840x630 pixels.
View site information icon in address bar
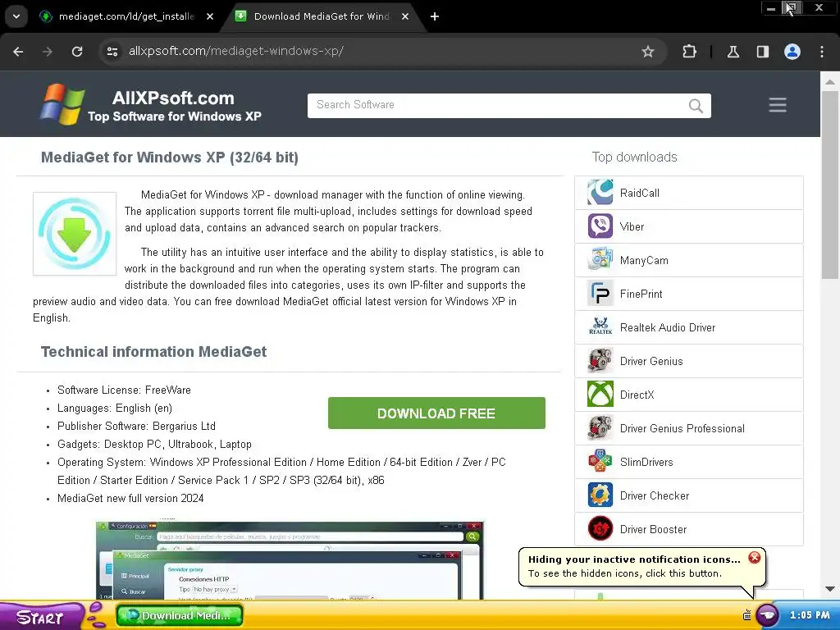(112, 52)
